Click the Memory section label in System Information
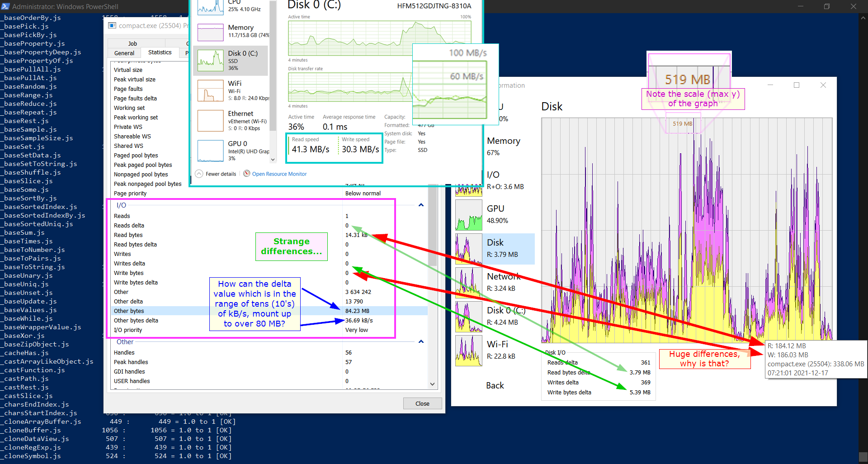868x464 pixels. tap(504, 141)
